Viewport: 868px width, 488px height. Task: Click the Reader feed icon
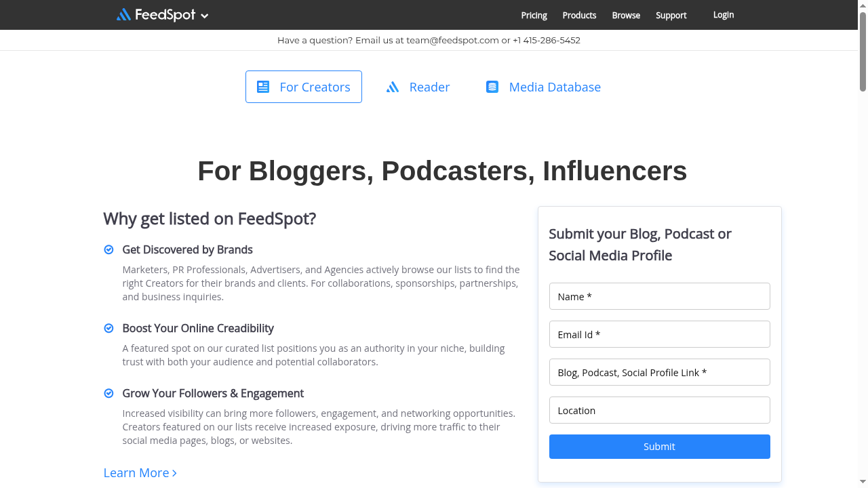(x=393, y=87)
